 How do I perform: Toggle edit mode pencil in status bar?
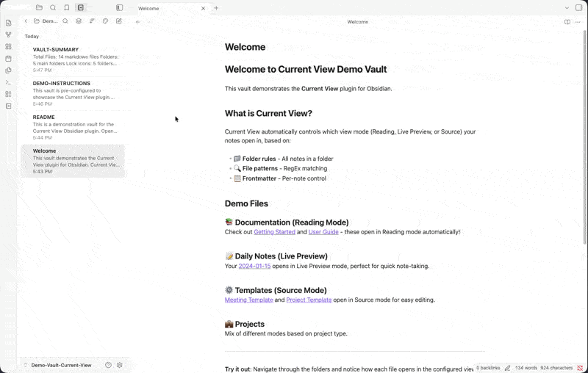click(507, 368)
